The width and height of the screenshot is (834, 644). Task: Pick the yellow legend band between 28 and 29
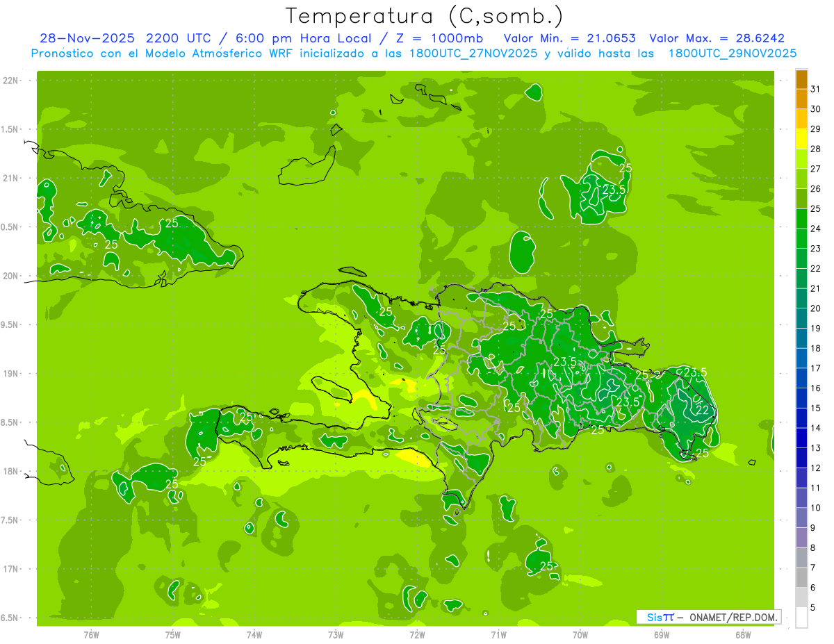click(x=801, y=139)
